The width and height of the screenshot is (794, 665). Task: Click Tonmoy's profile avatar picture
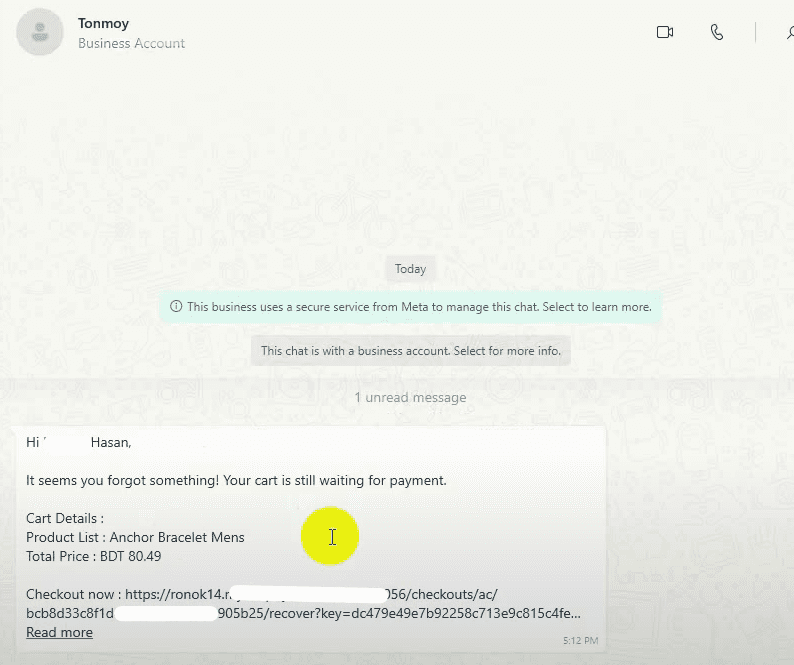click(40, 32)
